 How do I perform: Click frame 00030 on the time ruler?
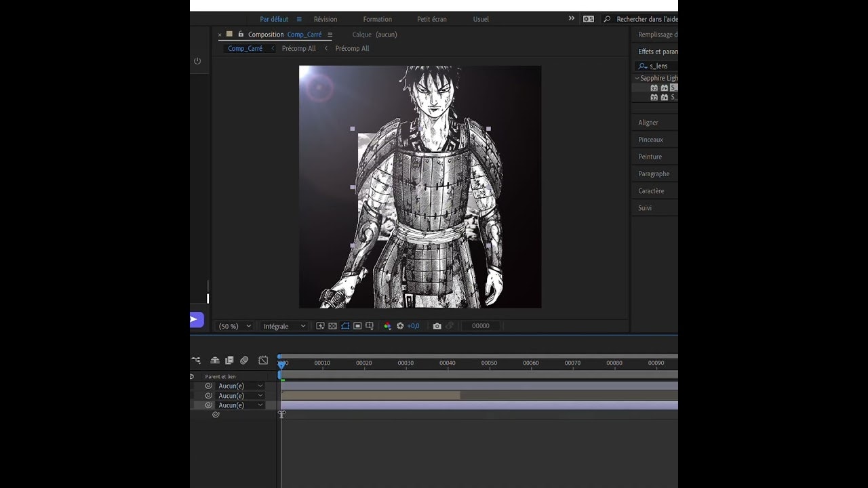pos(406,363)
